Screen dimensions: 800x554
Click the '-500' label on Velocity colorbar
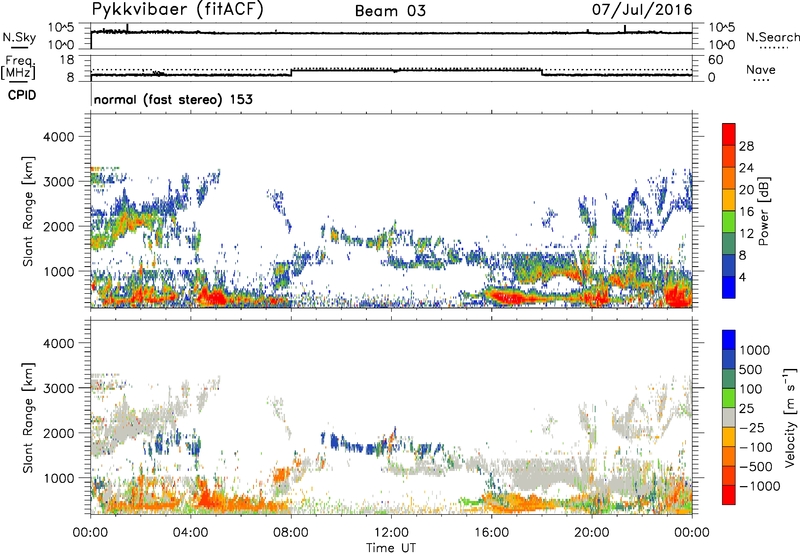[x=756, y=466]
